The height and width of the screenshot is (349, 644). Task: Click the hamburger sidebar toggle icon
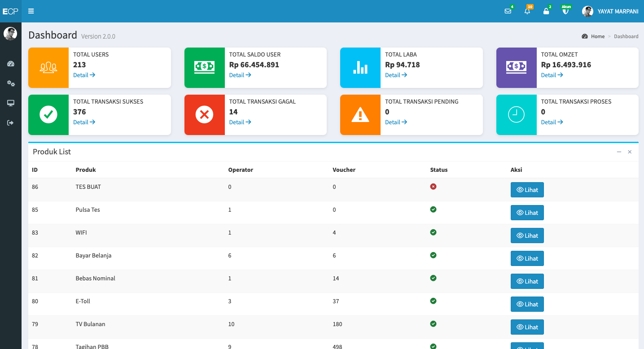(x=31, y=11)
